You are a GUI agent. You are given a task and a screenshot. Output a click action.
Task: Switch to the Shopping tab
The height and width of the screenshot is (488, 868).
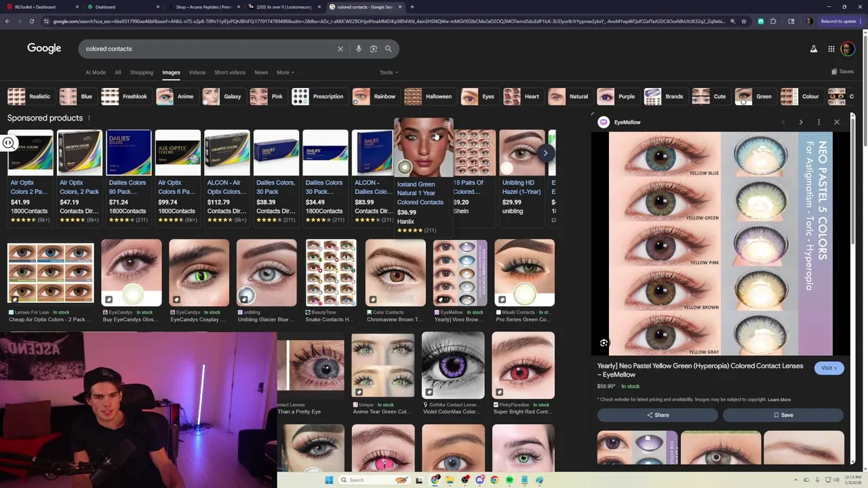142,73
